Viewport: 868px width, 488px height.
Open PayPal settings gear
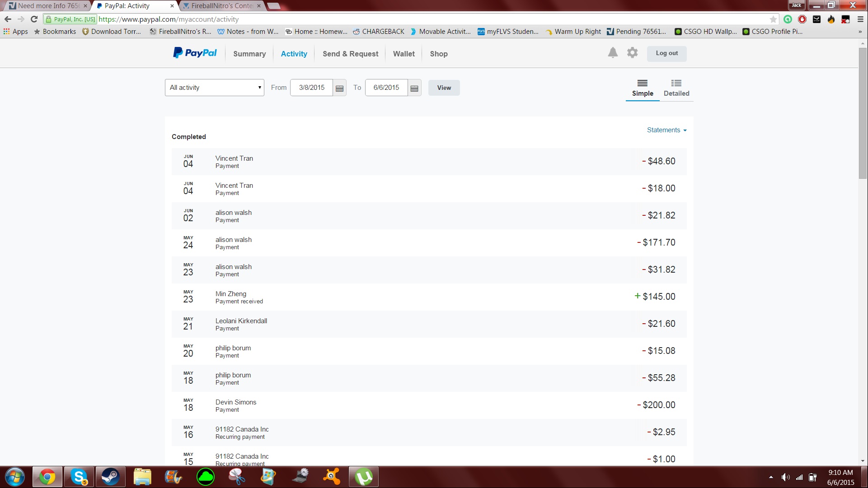tap(632, 53)
